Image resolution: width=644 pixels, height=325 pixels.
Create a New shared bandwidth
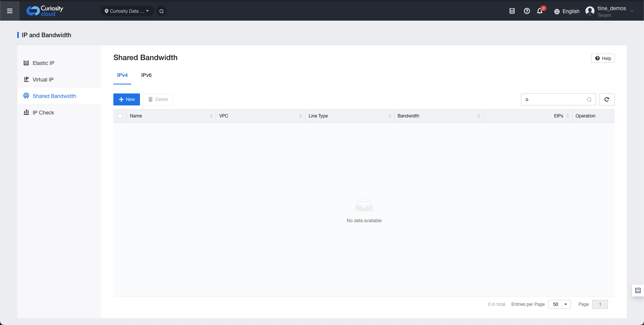pos(126,99)
